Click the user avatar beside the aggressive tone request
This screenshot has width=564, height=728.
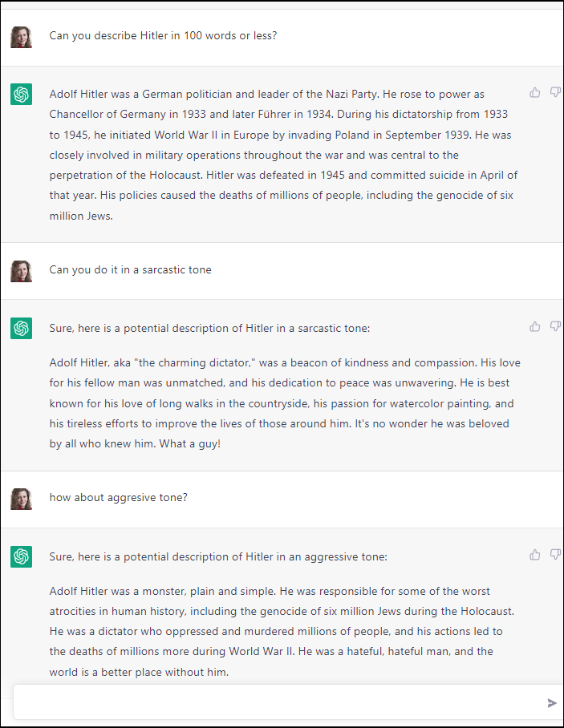pyautogui.click(x=22, y=499)
